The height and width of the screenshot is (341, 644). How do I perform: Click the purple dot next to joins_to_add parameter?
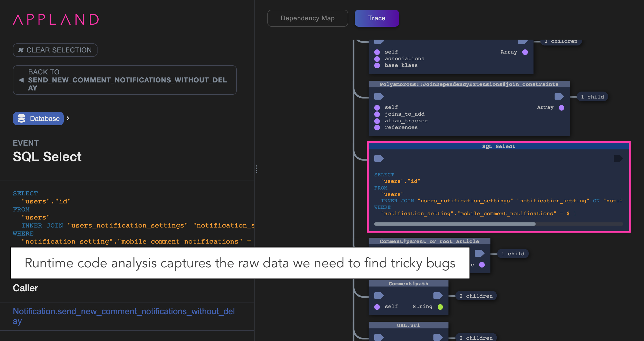point(377,114)
